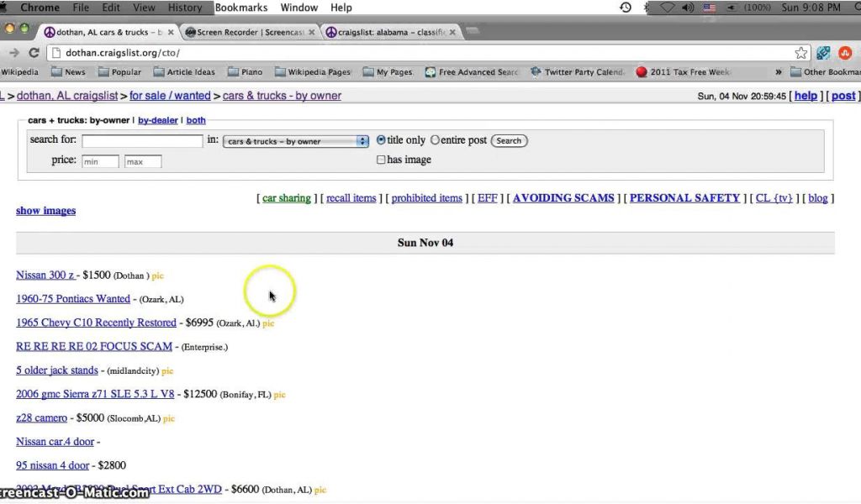Click the blue extension icon beside star

click(x=822, y=53)
